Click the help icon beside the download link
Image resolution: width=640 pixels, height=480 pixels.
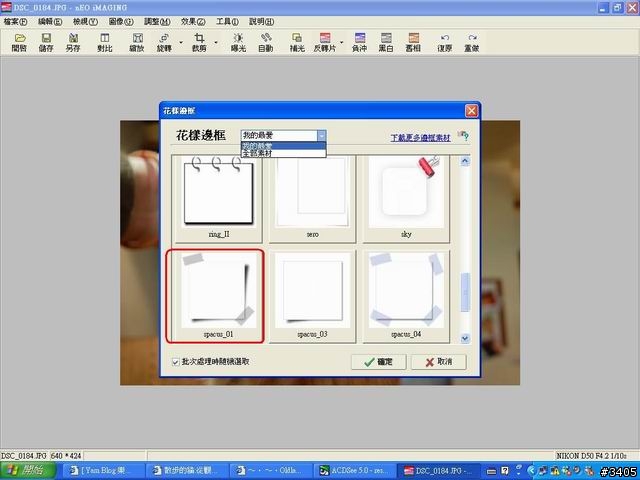pos(463,136)
